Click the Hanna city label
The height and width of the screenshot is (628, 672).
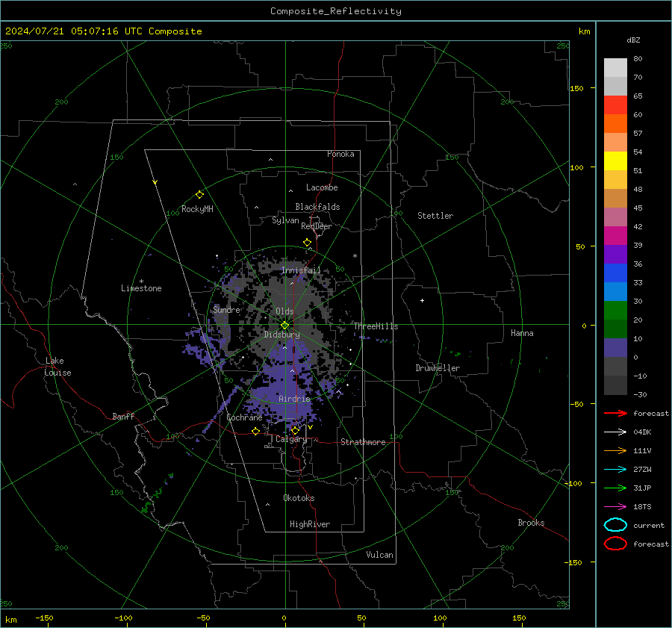pyautogui.click(x=522, y=333)
